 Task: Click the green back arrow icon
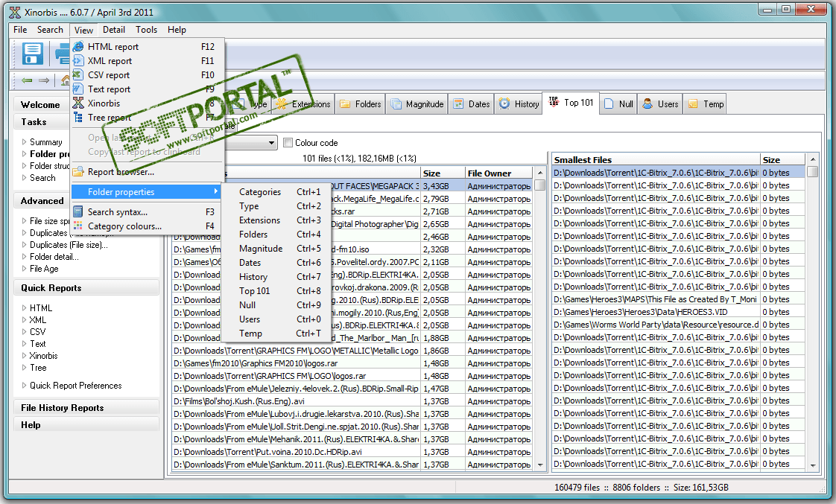click(28, 80)
